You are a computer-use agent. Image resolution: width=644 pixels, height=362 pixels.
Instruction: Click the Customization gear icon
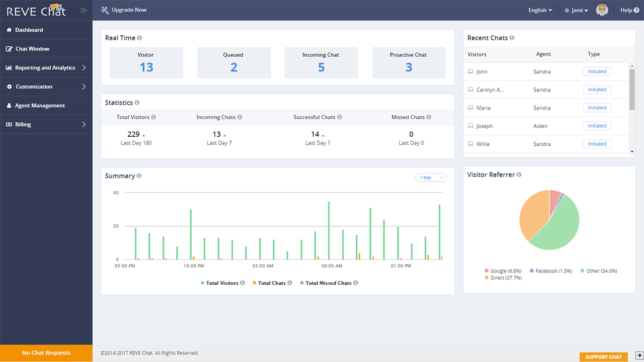pos(9,86)
